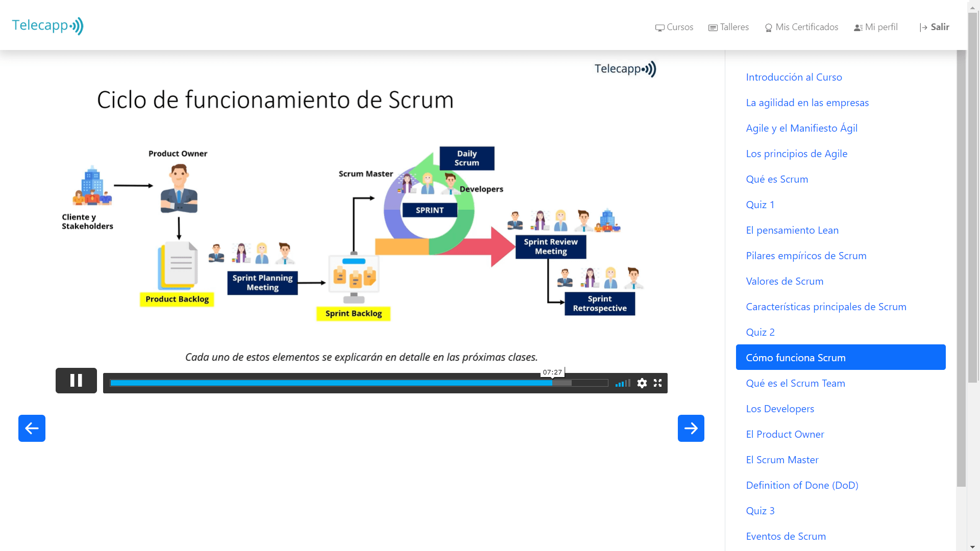Go to previous lesson with left arrow

click(32, 428)
